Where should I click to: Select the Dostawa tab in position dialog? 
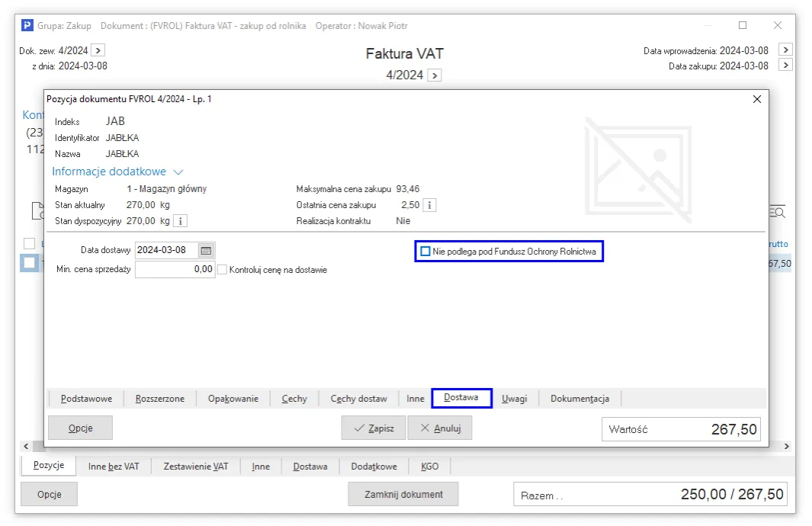tap(461, 398)
